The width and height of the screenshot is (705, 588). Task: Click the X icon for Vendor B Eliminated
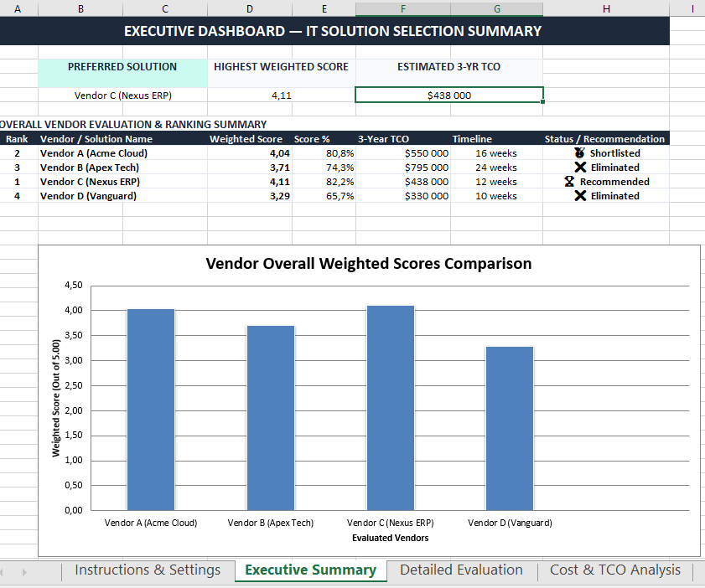coord(580,167)
